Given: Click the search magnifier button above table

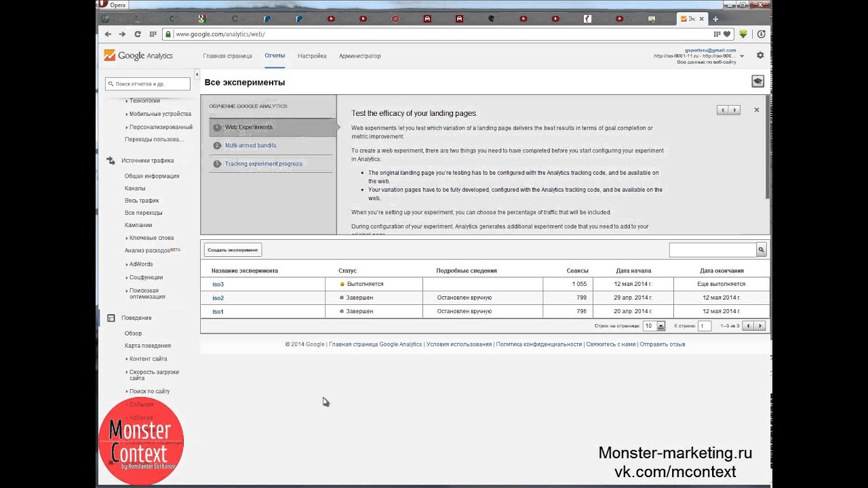Looking at the screenshot, I should coord(761,250).
